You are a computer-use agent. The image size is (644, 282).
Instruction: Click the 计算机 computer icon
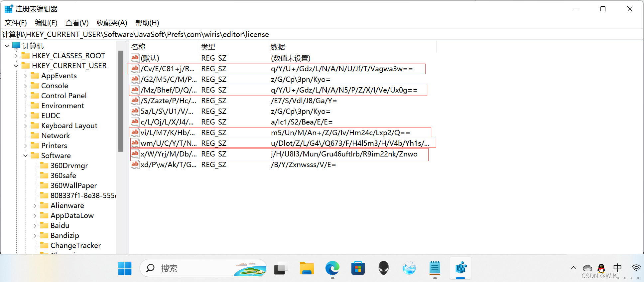click(x=16, y=45)
